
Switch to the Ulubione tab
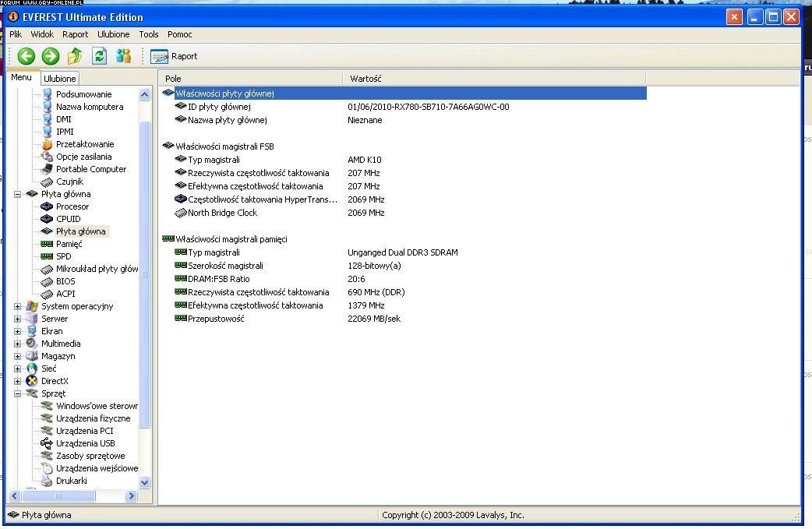(x=59, y=78)
